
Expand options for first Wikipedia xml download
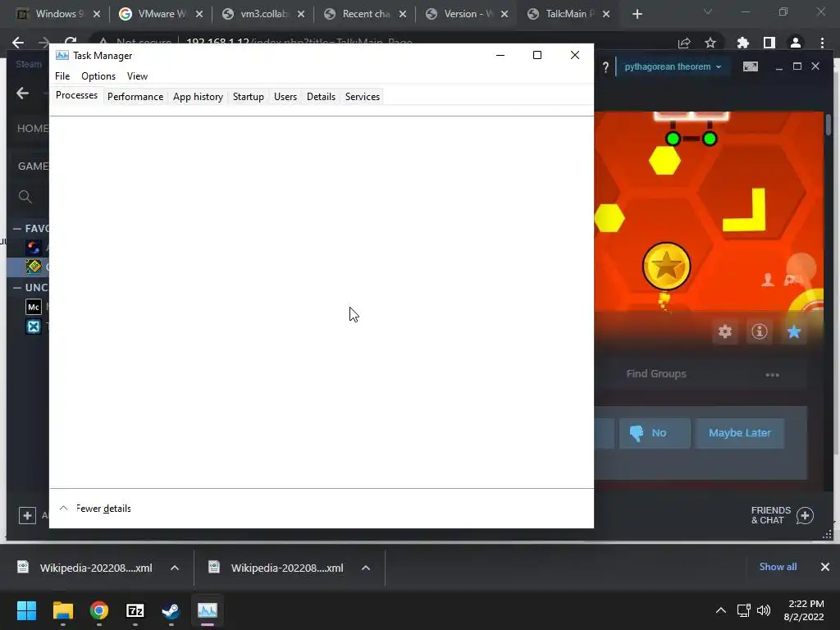click(x=175, y=568)
